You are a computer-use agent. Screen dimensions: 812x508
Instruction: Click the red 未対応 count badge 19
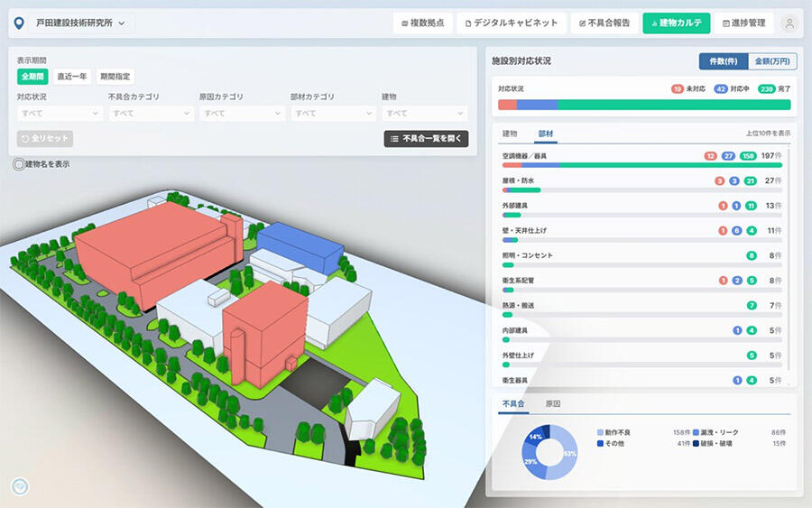coord(678,89)
